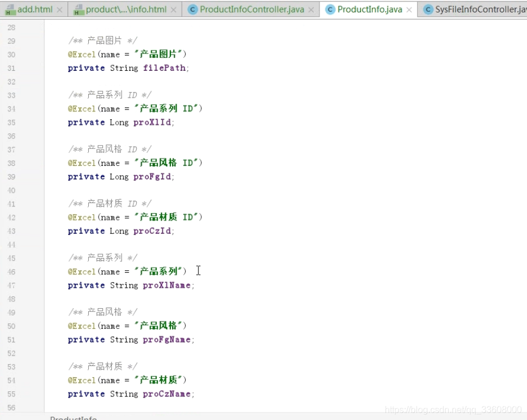Click the @Excel annotation on line 30

click(x=82, y=55)
